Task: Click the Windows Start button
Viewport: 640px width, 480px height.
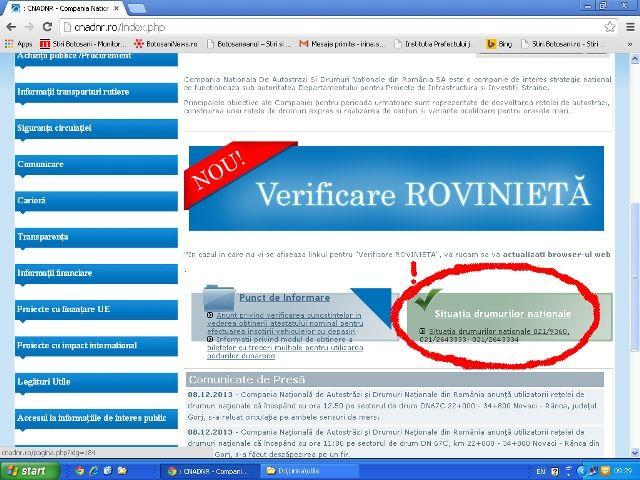Action: click(27, 470)
